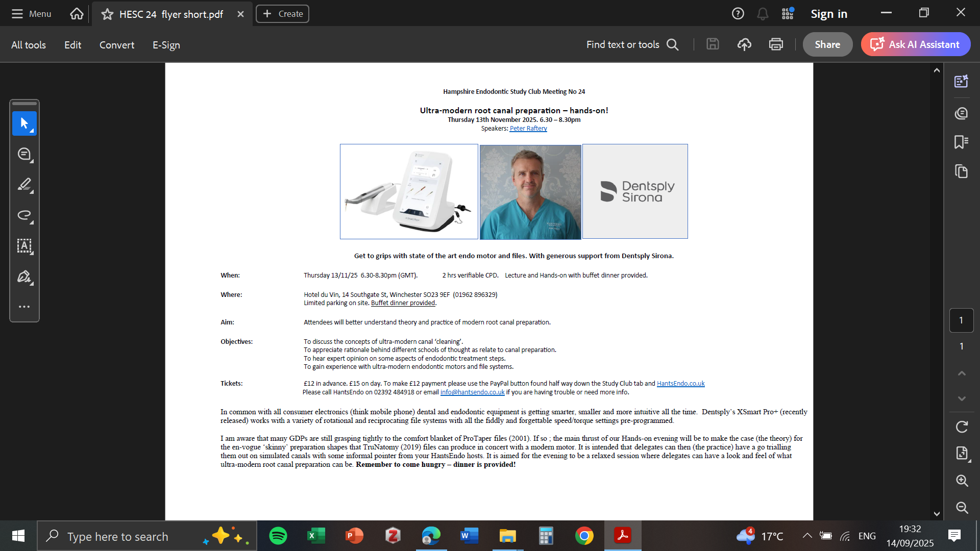
Task: Open the Windows Start menu
Action: coord(18,536)
